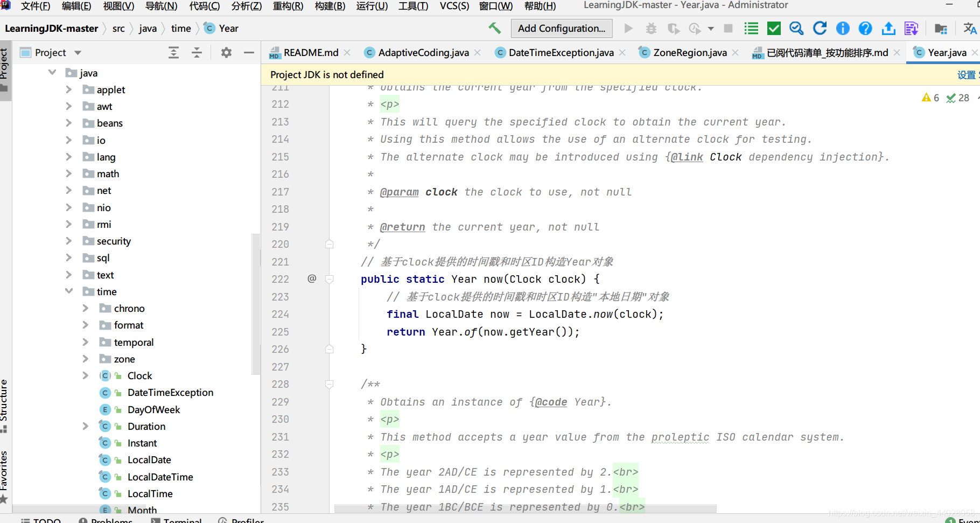The width and height of the screenshot is (980, 523).
Task: Click the translate icon at toolbar end
Action: click(x=970, y=28)
